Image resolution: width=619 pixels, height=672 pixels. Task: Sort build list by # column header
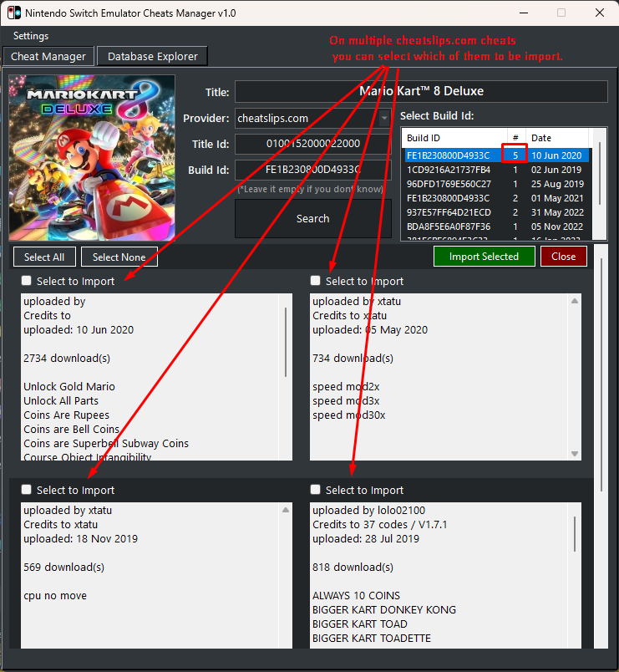[x=516, y=138]
